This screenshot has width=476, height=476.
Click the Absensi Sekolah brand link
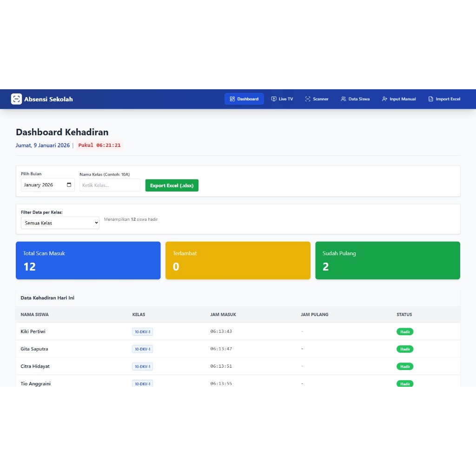(48, 99)
